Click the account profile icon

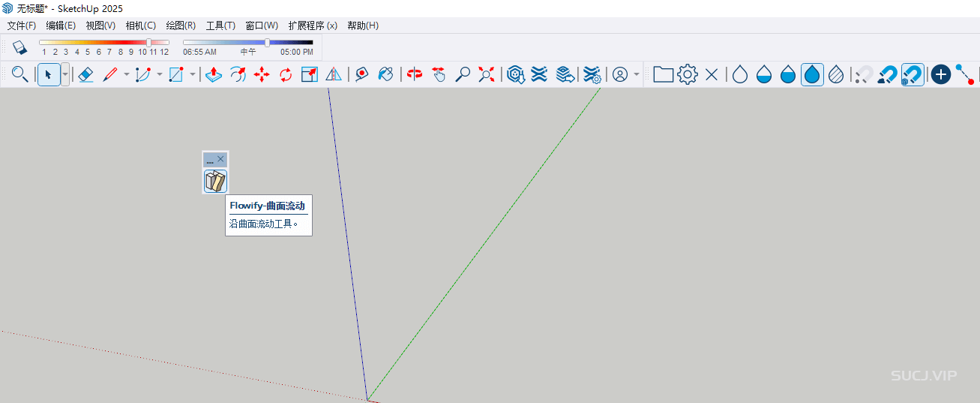click(x=620, y=74)
